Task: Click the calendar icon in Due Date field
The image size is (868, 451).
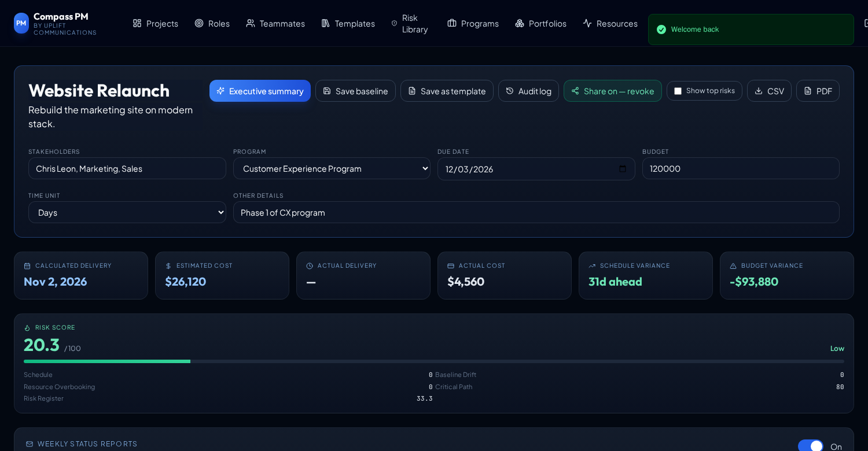Action: [623, 169]
